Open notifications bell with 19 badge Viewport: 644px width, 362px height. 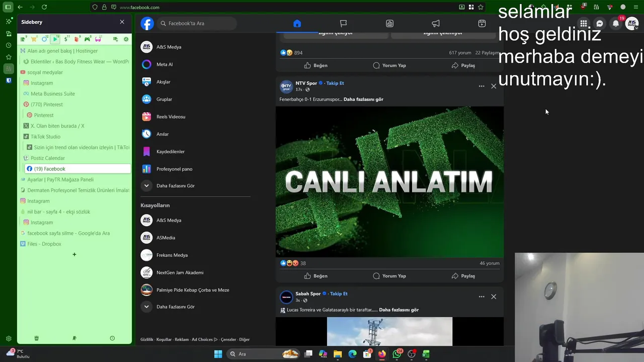tap(616, 23)
